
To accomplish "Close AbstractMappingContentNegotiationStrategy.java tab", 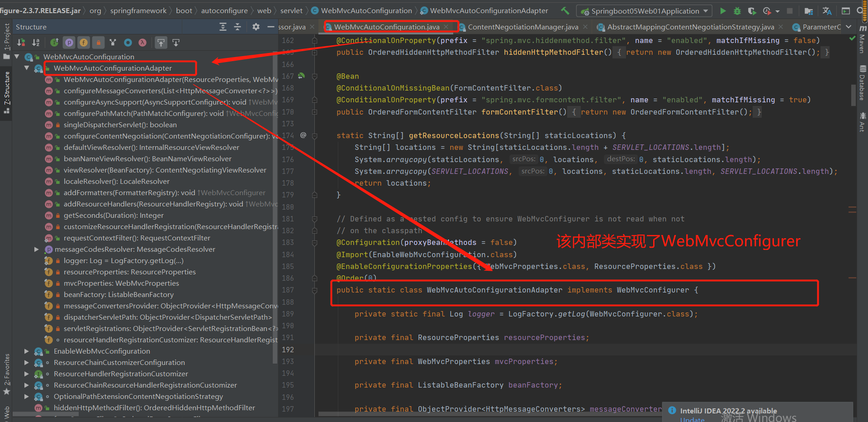I will coord(781,27).
